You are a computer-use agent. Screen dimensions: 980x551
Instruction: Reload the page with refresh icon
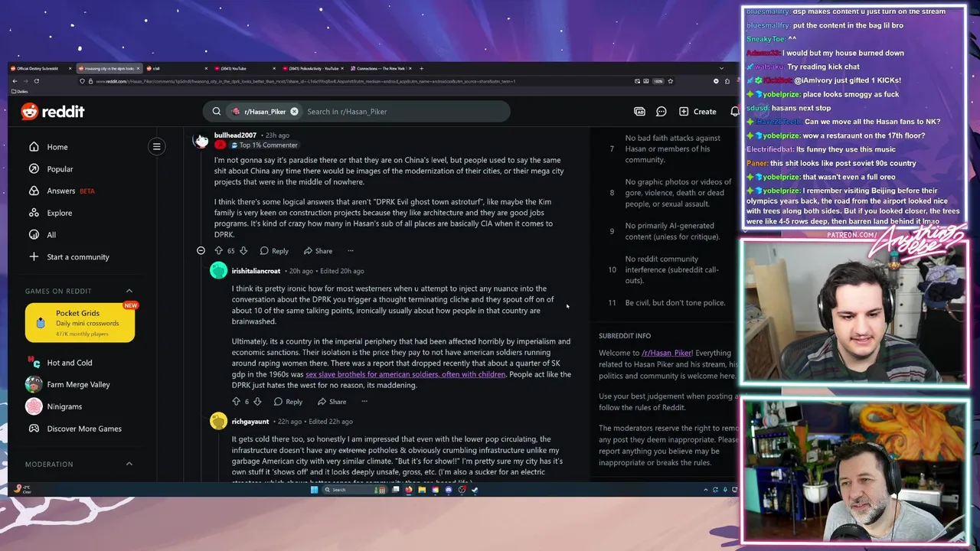(x=37, y=81)
